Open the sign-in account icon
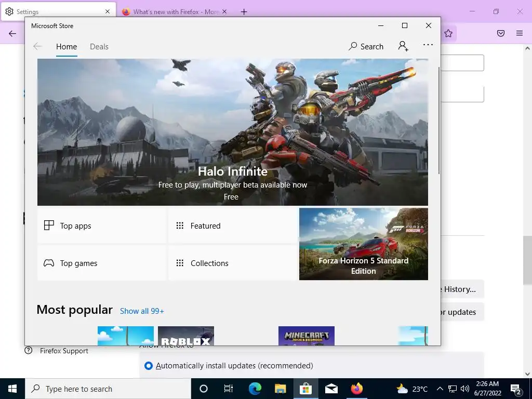The width and height of the screenshot is (532, 399). 403,46
